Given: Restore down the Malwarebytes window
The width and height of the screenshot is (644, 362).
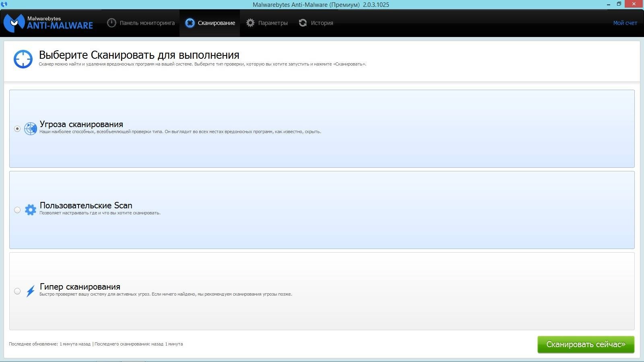Looking at the screenshot, I should point(619,4).
